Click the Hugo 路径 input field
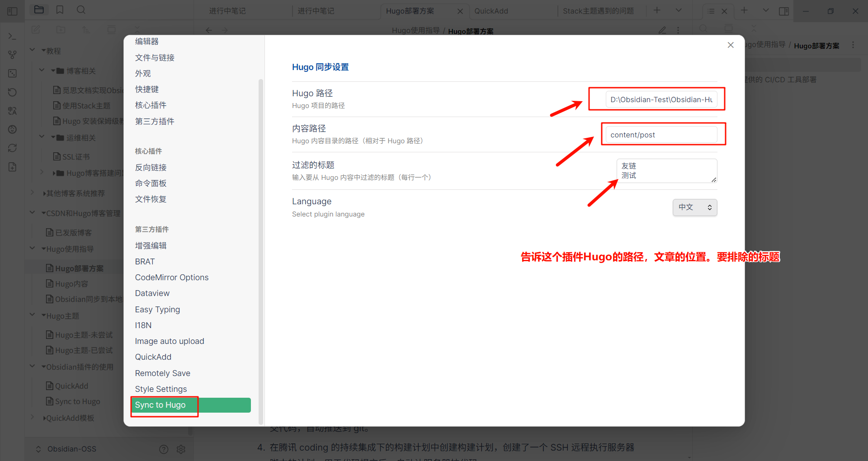The width and height of the screenshot is (868, 461). [x=661, y=99]
